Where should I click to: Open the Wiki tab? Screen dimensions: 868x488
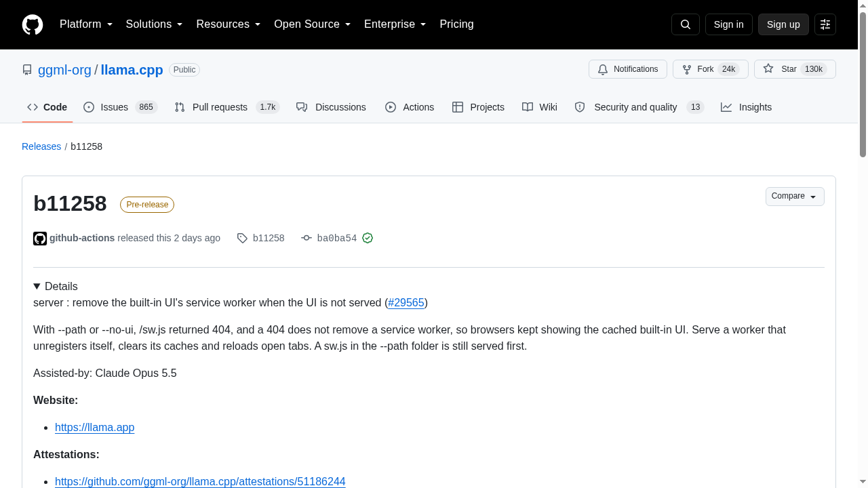pyautogui.click(x=540, y=107)
